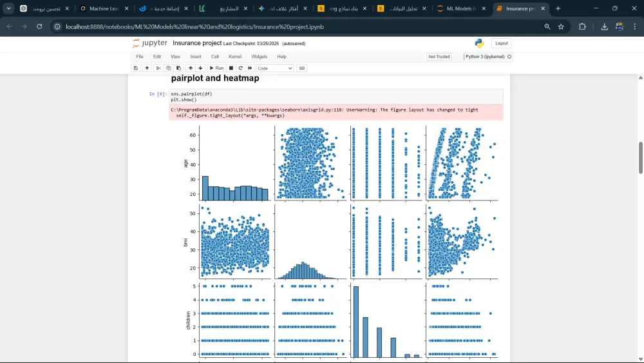Screen dimensions: 644x363
Task: Switch to the بناء نماذج tab
Action: [x=343, y=8]
